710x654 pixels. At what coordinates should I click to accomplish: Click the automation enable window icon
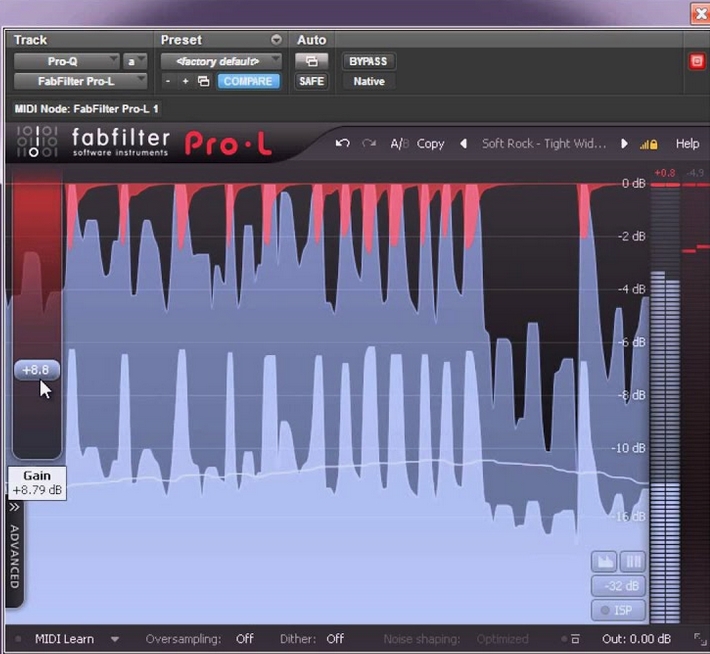[312, 61]
